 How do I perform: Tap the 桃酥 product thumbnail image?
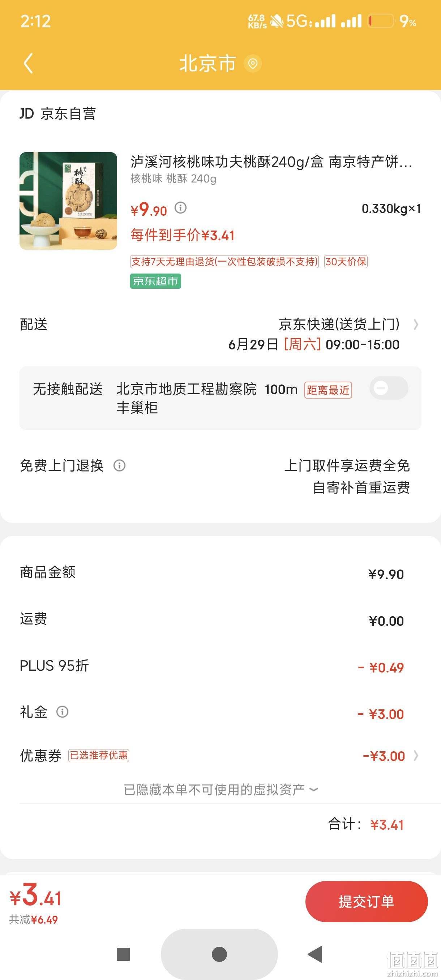click(68, 201)
